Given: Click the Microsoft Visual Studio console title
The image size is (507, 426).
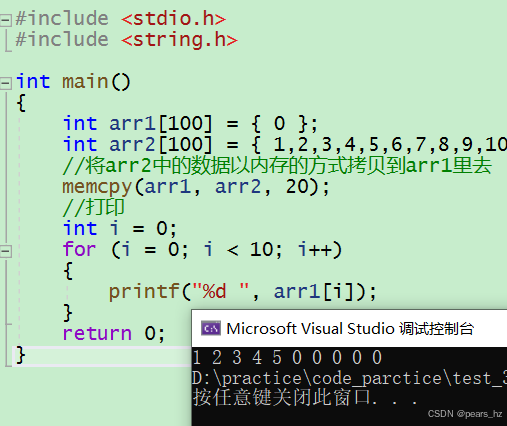Looking at the screenshot, I should click(x=350, y=329).
